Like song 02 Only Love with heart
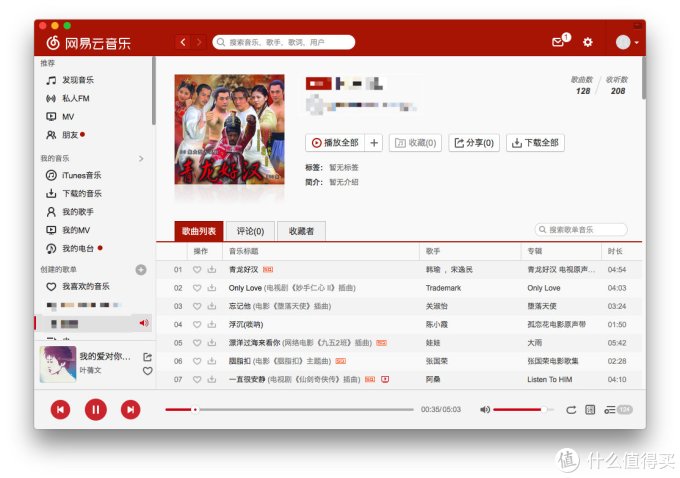Viewport: 680px width, 478px height. click(197, 288)
